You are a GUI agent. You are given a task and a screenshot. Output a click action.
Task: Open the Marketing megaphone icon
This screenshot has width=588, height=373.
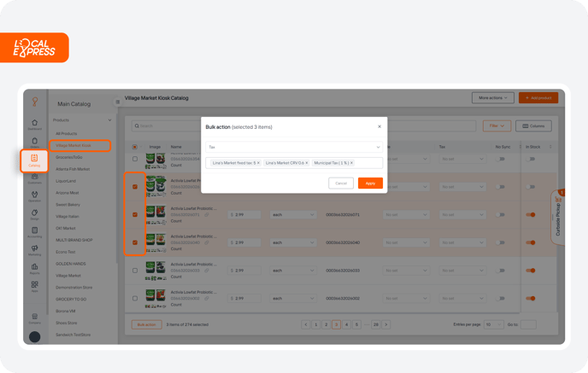[x=34, y=248]
